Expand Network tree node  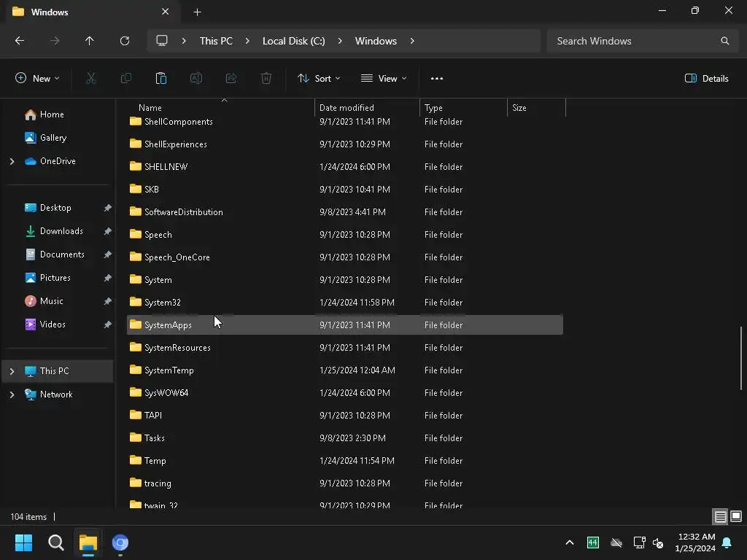(12, 394)
